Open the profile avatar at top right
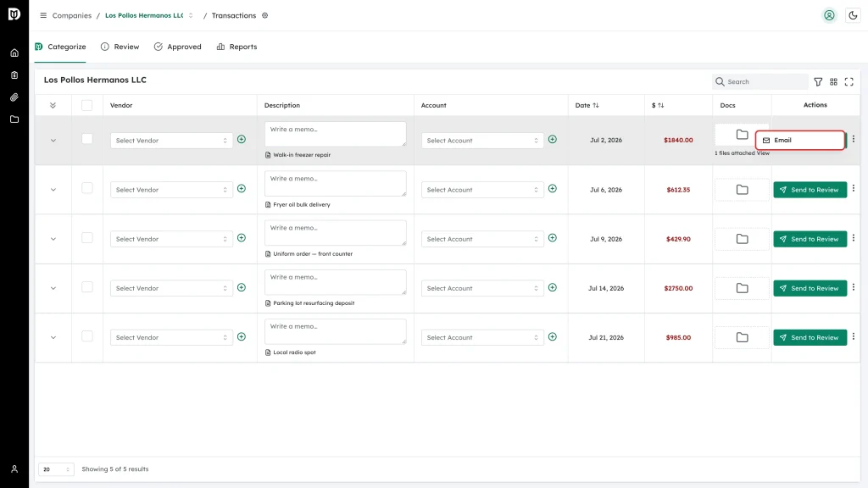 (829, 15)
